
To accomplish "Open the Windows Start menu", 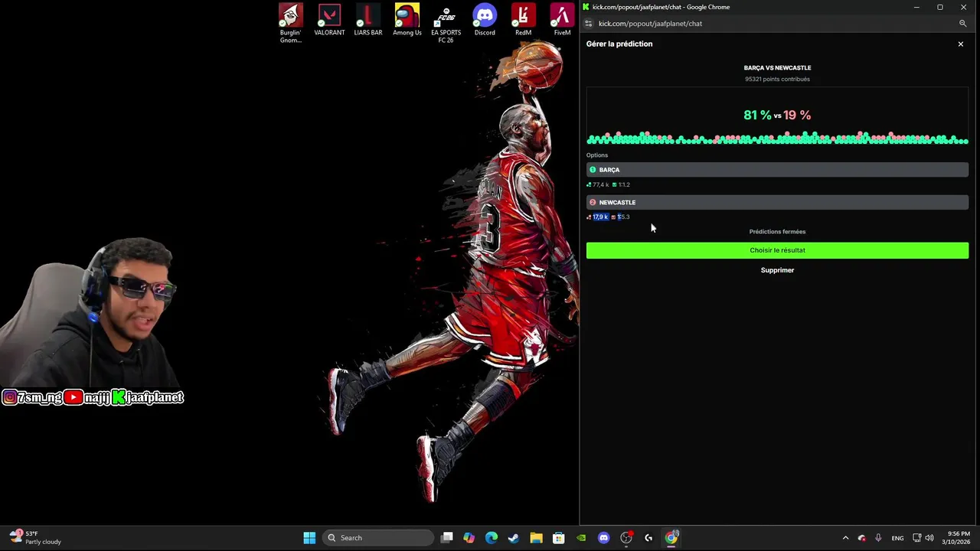I will click(309, 538).
